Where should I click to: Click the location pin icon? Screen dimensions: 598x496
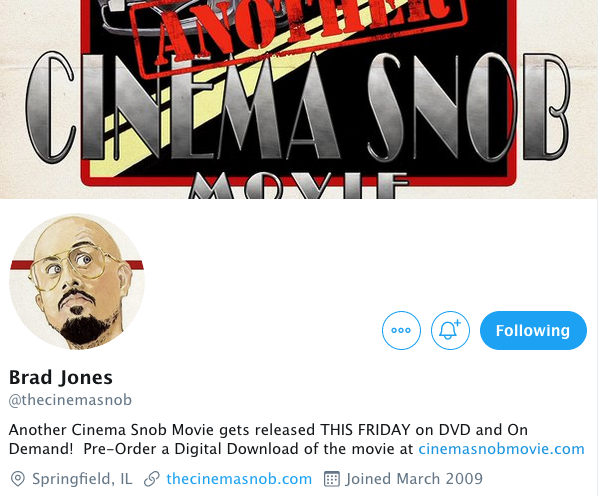coord(18,479)
